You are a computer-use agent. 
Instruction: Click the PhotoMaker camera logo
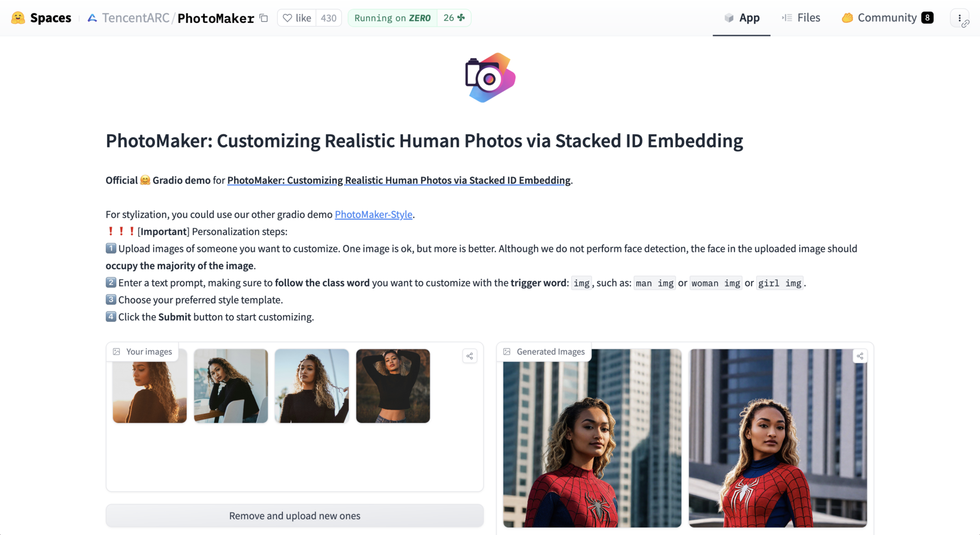pos(490,78)
